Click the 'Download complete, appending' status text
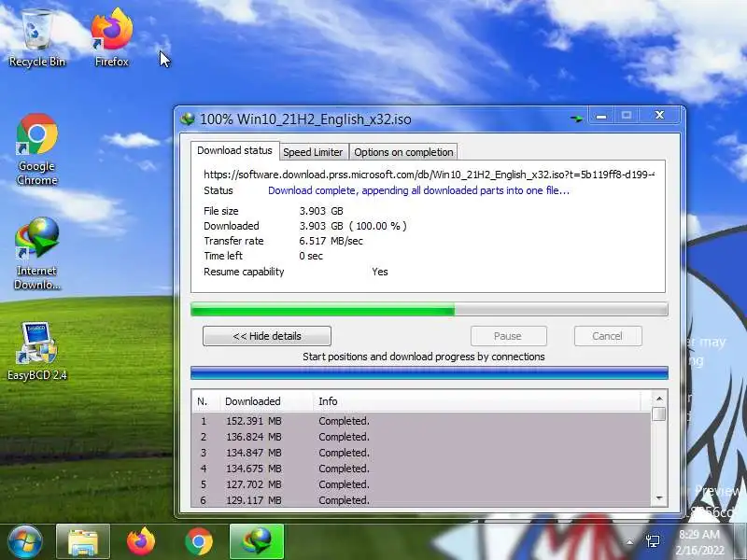The height and width of the screenshot is (560, 747). 418,190
